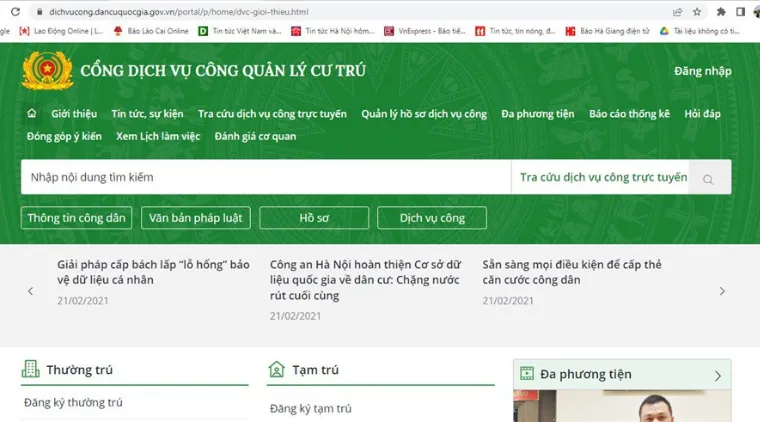This screenshot has width=760, height=422.
Task: Toggle the browser side panel icon
Action: pos(740,12)
